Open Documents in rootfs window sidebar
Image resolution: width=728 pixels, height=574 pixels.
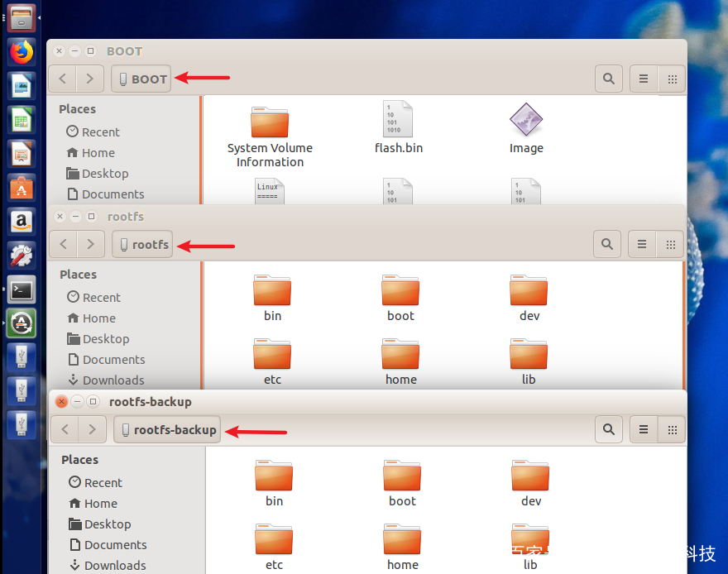[x=107, y=360]
